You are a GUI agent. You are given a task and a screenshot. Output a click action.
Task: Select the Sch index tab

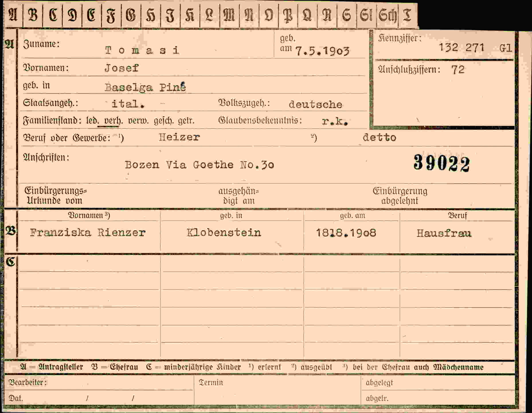pyautogui.click(x=387, y=16)
